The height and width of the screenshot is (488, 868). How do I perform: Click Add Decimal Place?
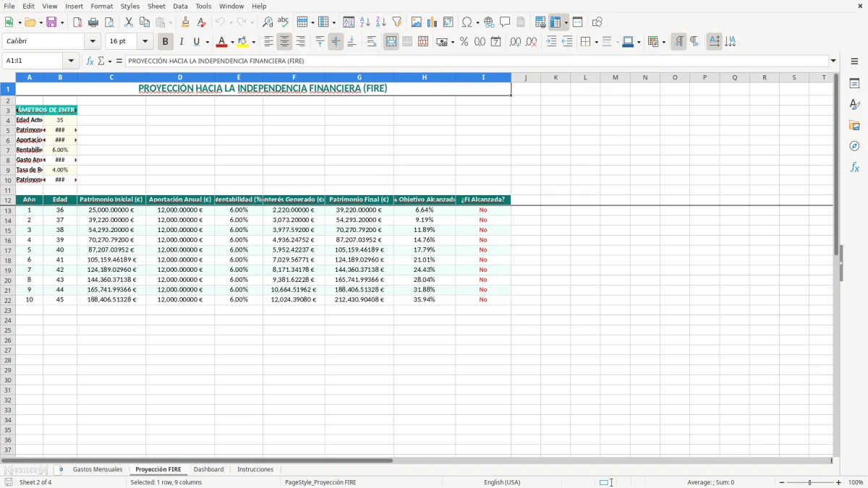[x=515, y=42]
